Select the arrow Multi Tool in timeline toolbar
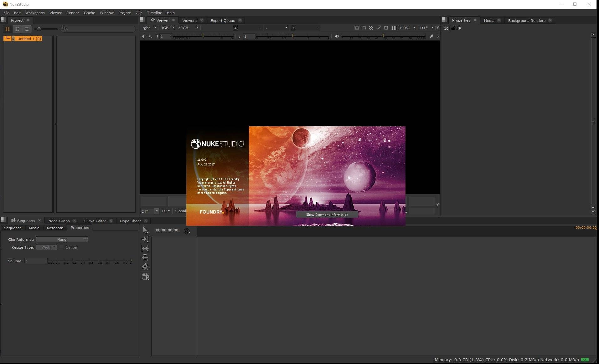This screenshot has height=364, width=599. click(x=145, y=230)
